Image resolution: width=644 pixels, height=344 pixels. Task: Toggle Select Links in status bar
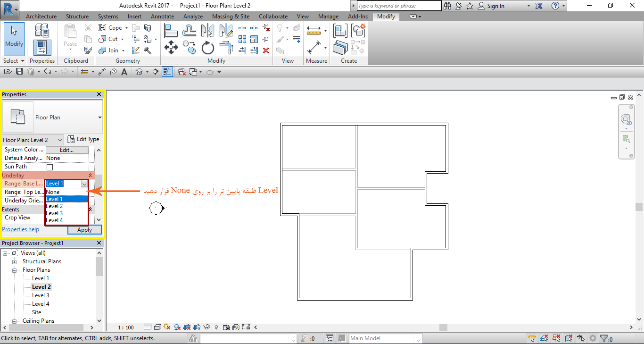click(x=532, y=338)
